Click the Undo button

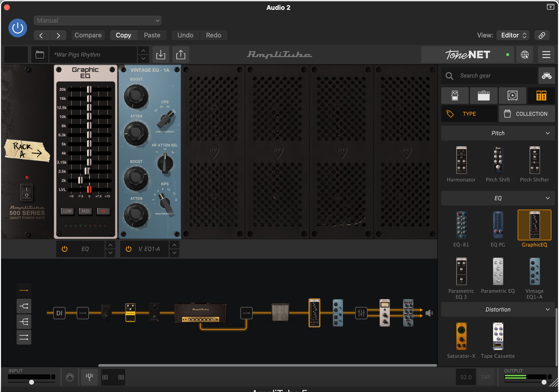(185, 35)
